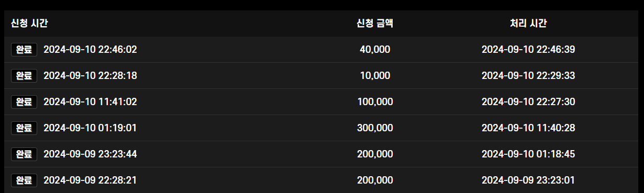This screenshot has height=193, width=644.
Task: Select request time 2024-09-10 11:41:02
Action: tap(90, 102)
